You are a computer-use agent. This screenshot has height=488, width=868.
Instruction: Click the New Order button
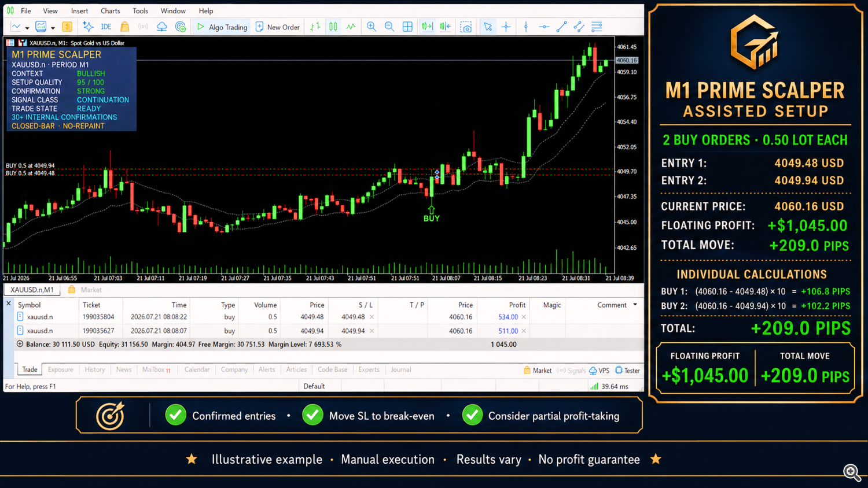tap(278, 27)
